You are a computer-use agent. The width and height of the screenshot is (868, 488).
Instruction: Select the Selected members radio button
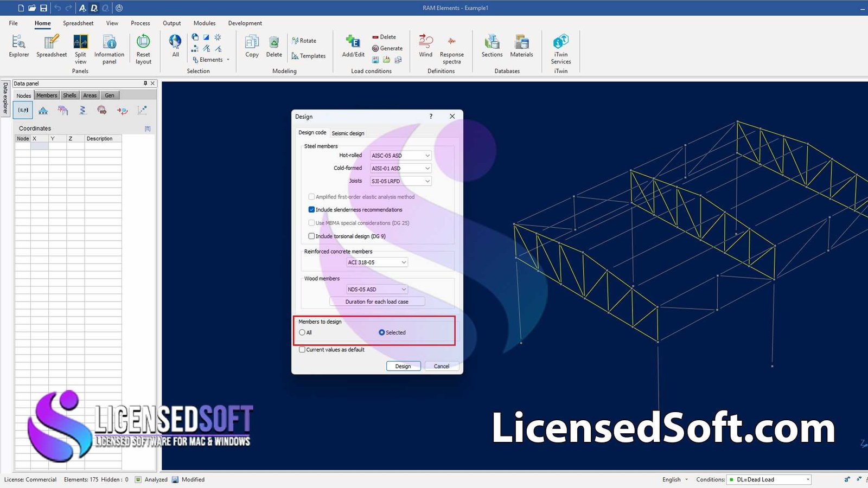coord(381,332)
